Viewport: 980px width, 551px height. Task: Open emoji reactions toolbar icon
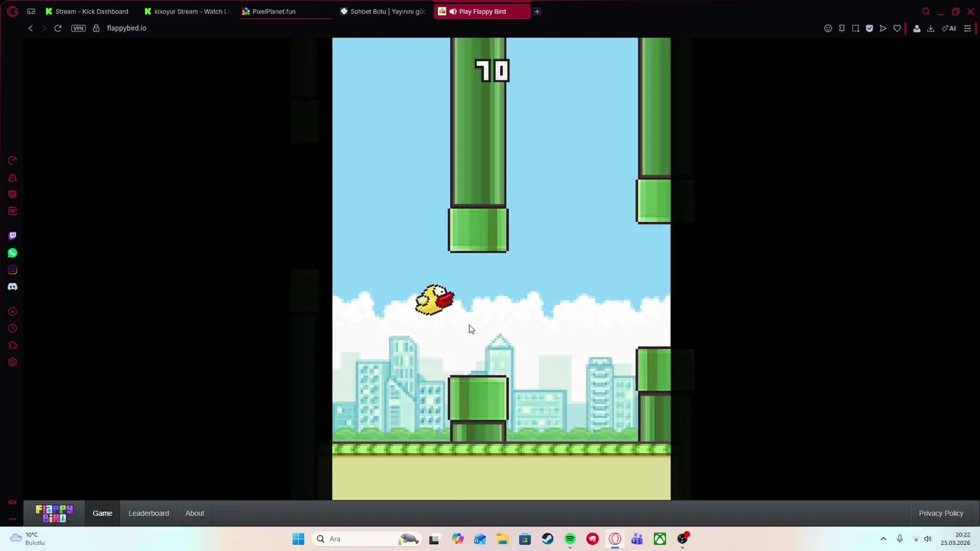tap(828, 28)
